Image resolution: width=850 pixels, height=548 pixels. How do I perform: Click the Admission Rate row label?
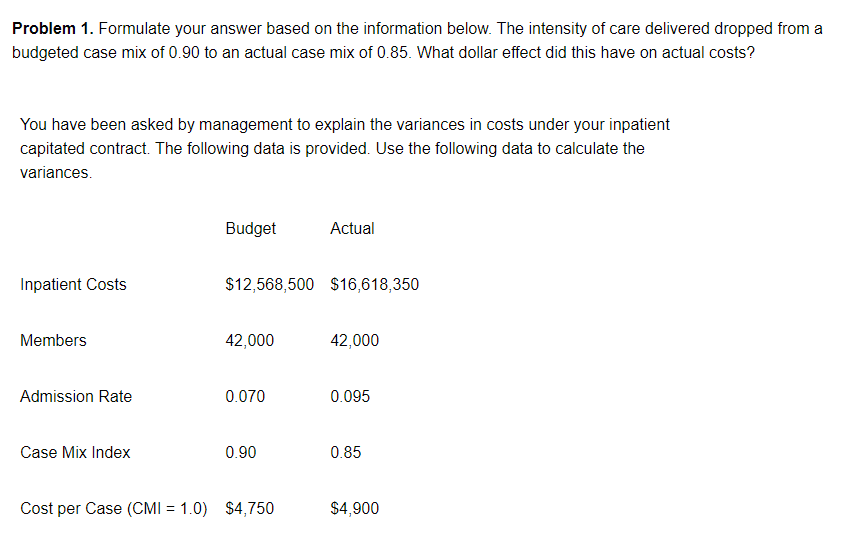click(76, 396)
